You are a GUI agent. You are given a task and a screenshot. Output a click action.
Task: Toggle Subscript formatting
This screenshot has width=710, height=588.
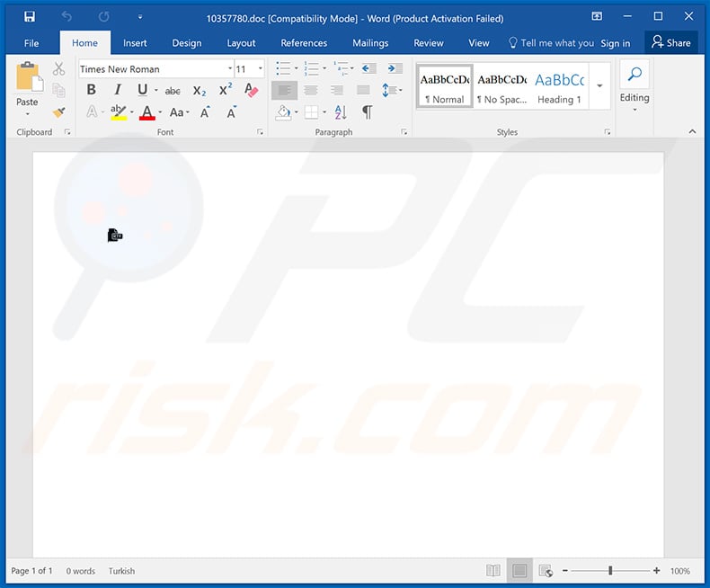click(200, 91)
